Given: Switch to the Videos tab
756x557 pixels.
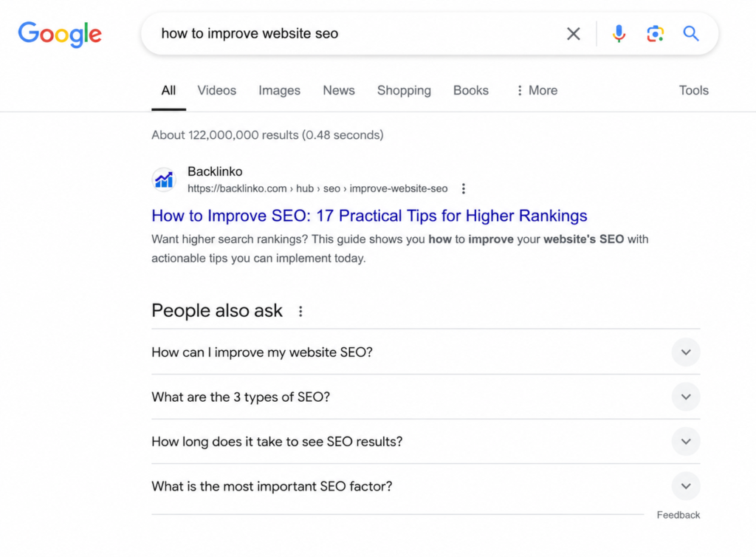Looking at the screenshot, I should tap(216, 90).
